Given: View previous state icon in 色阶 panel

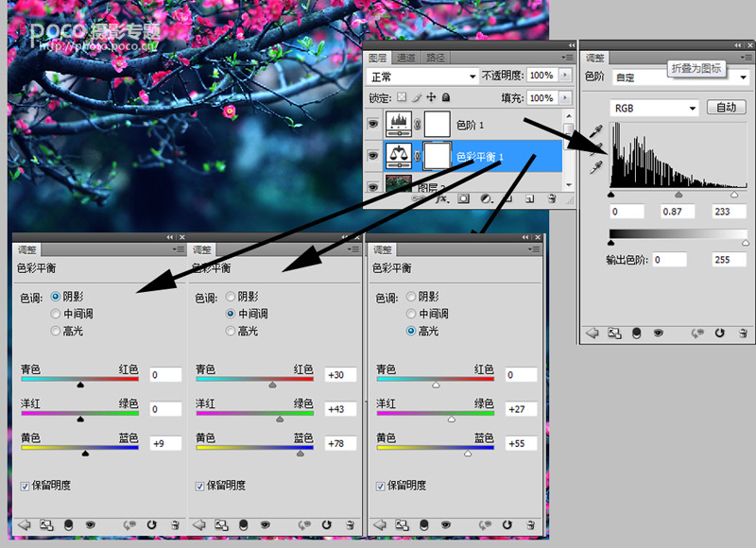Looking at the screenshot, I should click(x=697, y=333).
